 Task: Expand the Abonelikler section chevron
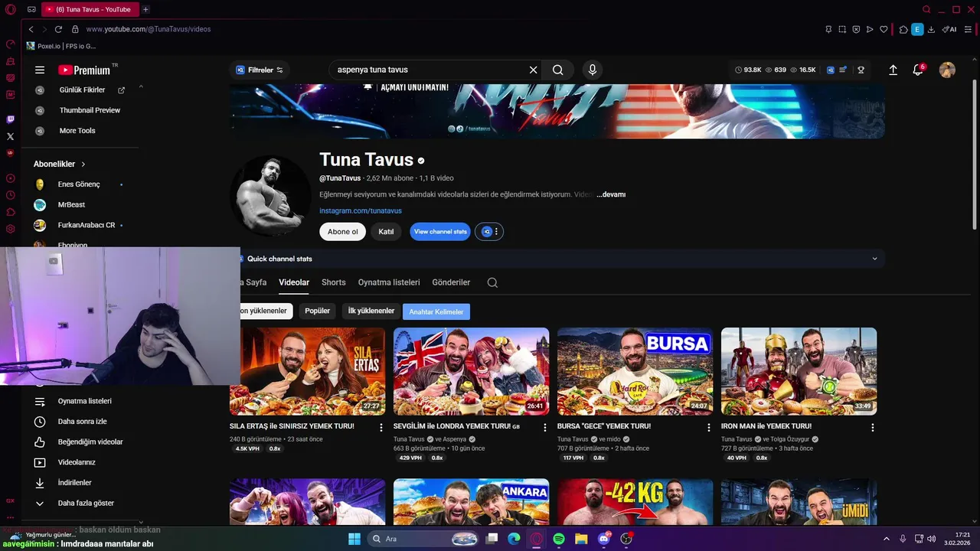point(83,165)
